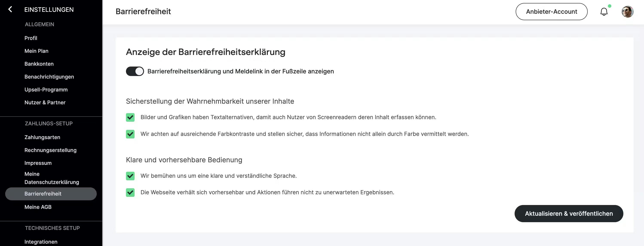Click Aktualisieren & veröffentlichen
644x246 pixels.
point(569,214)
